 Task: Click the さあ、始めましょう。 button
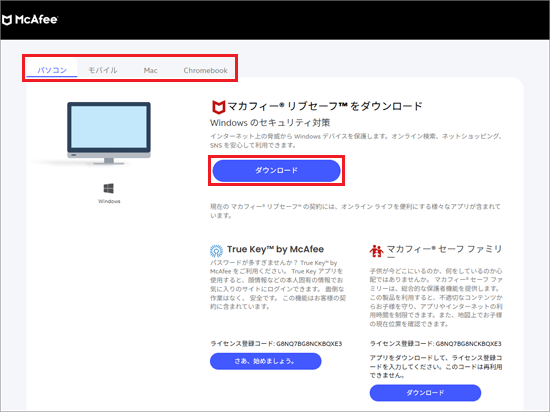coord(266,361)
